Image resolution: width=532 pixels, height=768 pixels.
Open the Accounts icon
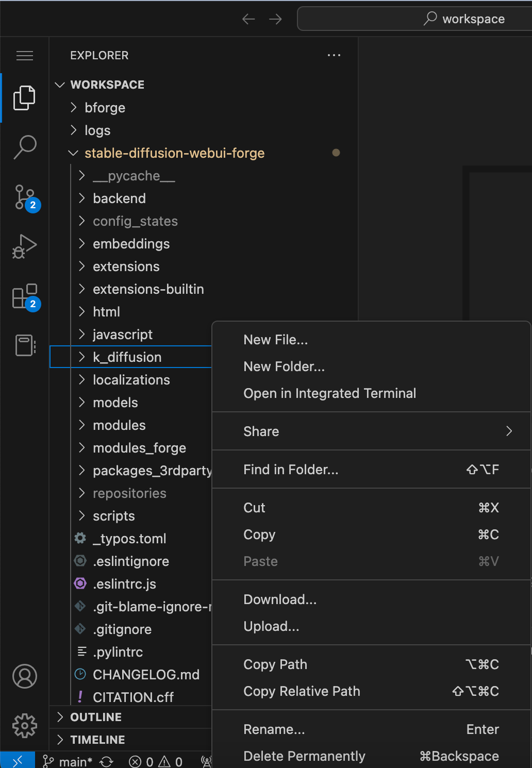pyautogui.click(x=24, y=676)
